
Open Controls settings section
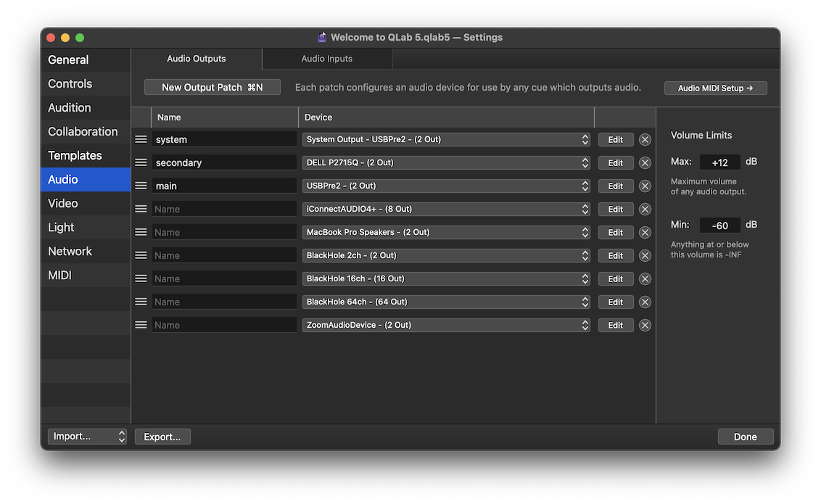(86, 83)
